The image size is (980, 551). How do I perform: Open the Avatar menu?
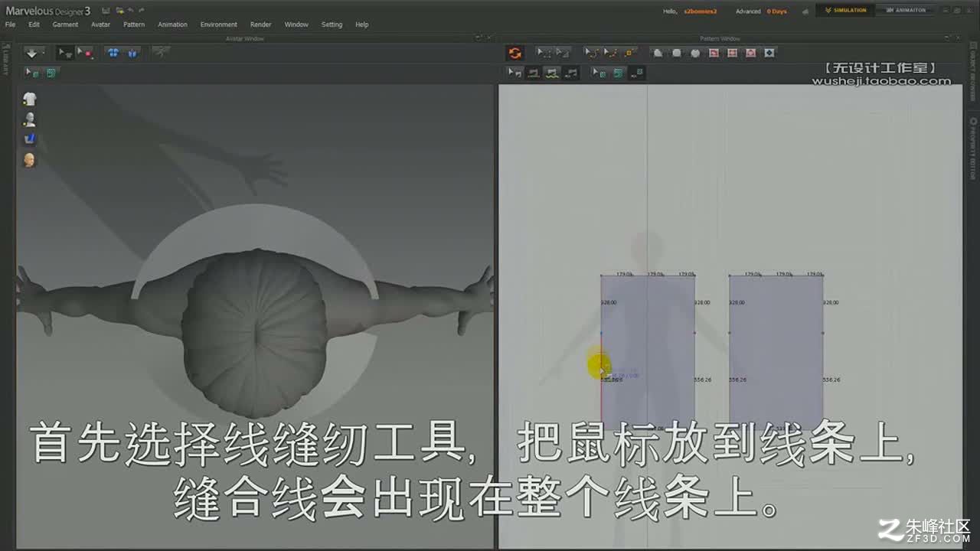(x=100, y=24)
